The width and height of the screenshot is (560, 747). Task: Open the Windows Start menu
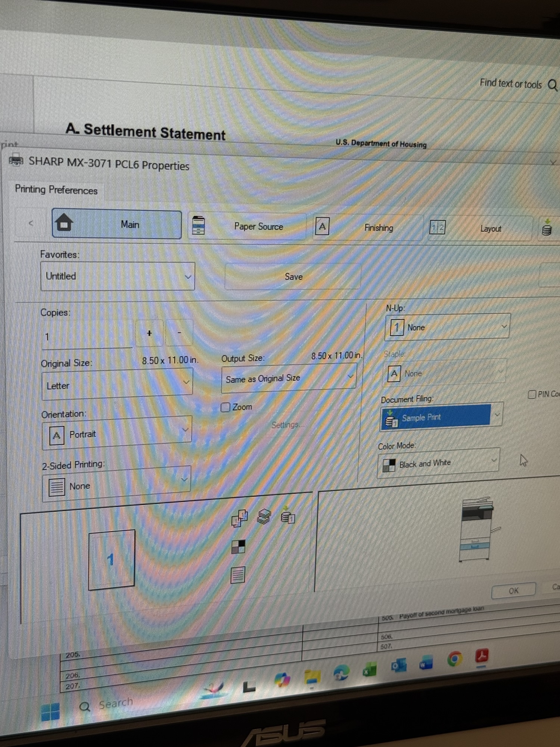[x=50, y=712]
